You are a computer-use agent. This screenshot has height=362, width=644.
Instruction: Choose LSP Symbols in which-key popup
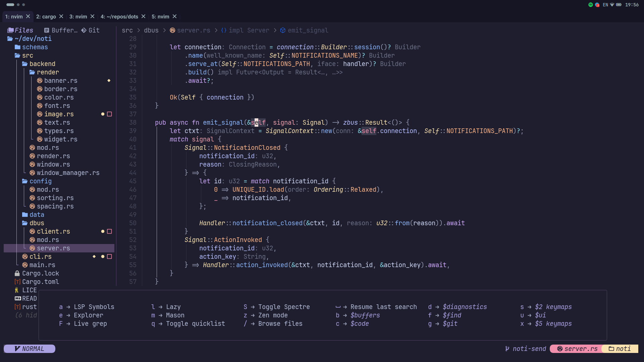tap(87, 307)
